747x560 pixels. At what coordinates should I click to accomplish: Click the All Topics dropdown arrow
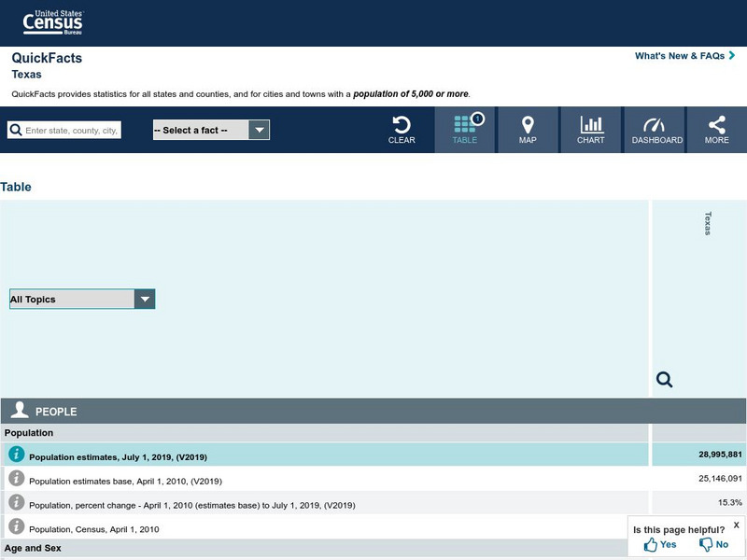point(145,299)
